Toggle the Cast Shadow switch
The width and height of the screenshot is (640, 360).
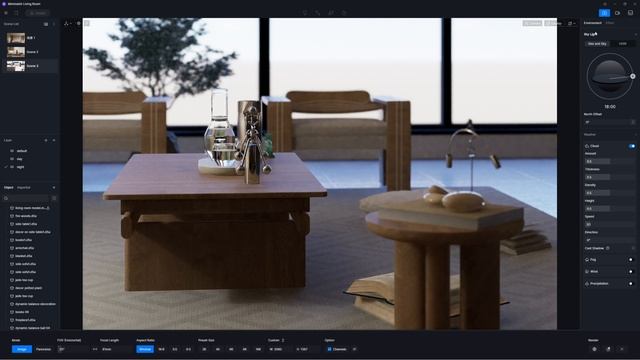tap(633, 248)
